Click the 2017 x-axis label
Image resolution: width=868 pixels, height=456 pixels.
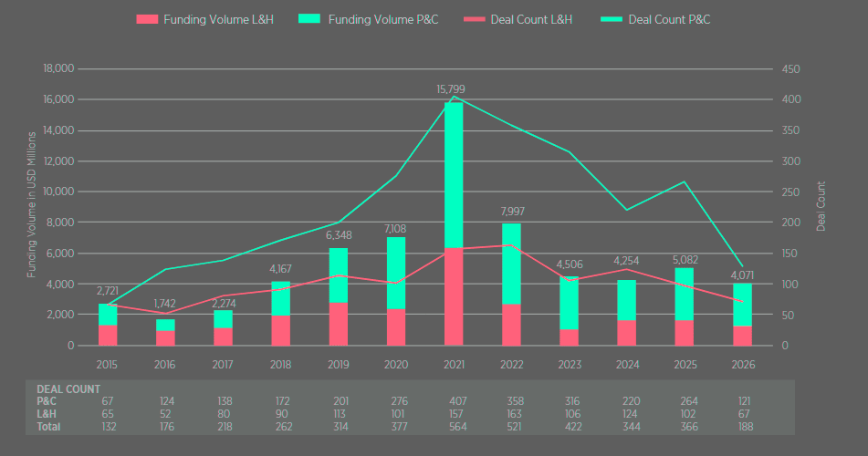tap(223, 365)
